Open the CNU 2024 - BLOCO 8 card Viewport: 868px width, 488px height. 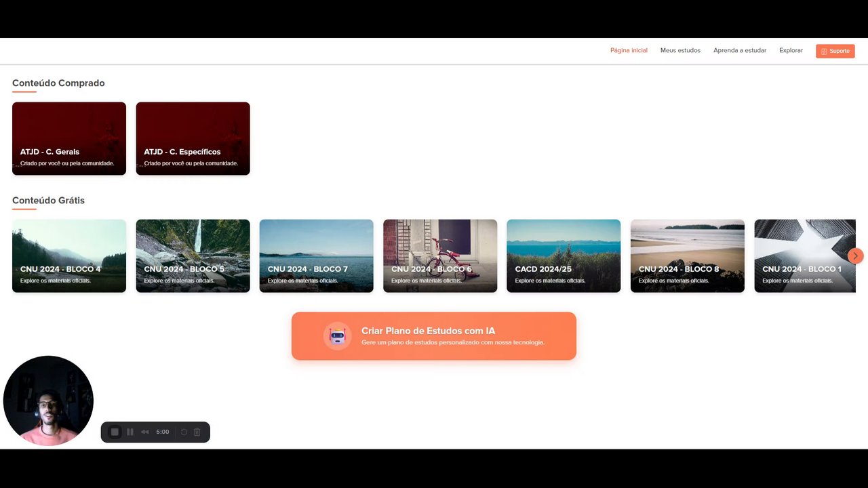688,256
